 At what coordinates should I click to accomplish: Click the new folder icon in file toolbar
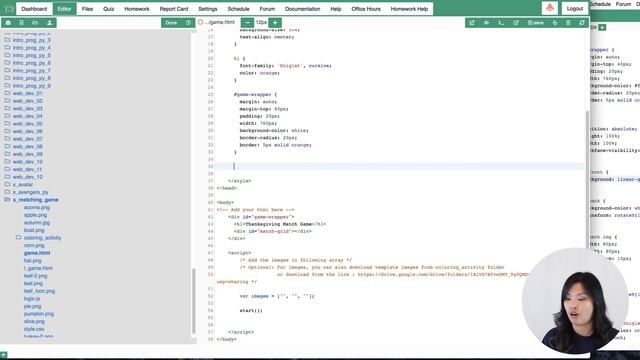[36, 23]
